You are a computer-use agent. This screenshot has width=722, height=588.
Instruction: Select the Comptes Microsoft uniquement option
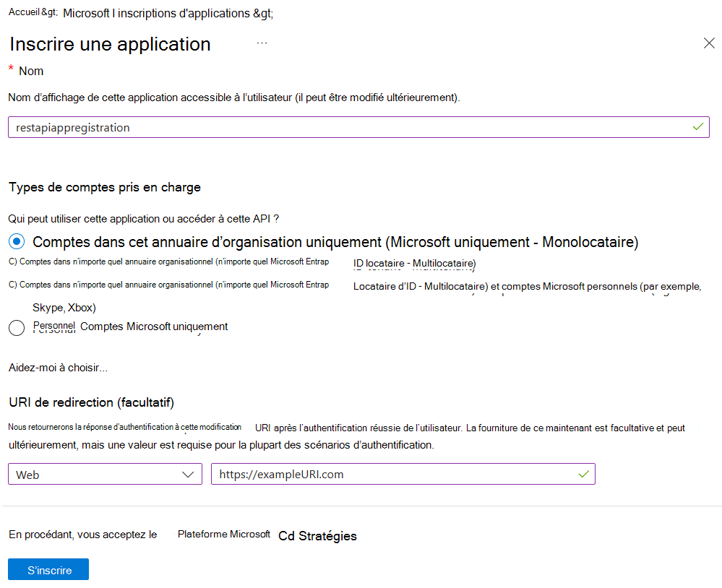click(x=16, y=327)
